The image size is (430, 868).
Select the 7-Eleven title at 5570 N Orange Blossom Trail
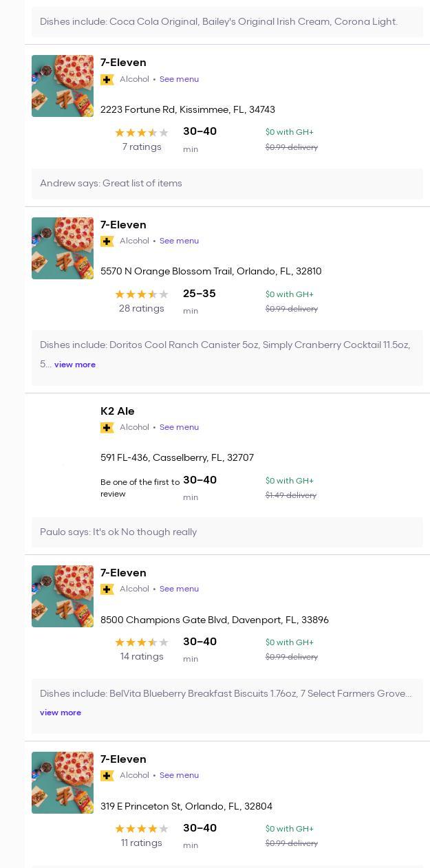click(123, 225)
